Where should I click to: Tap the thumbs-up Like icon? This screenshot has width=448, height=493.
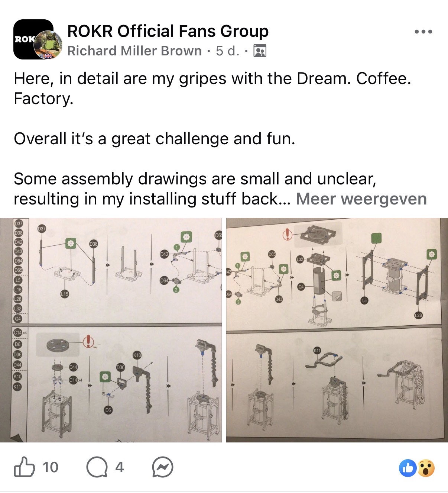(x=25, y=467)
